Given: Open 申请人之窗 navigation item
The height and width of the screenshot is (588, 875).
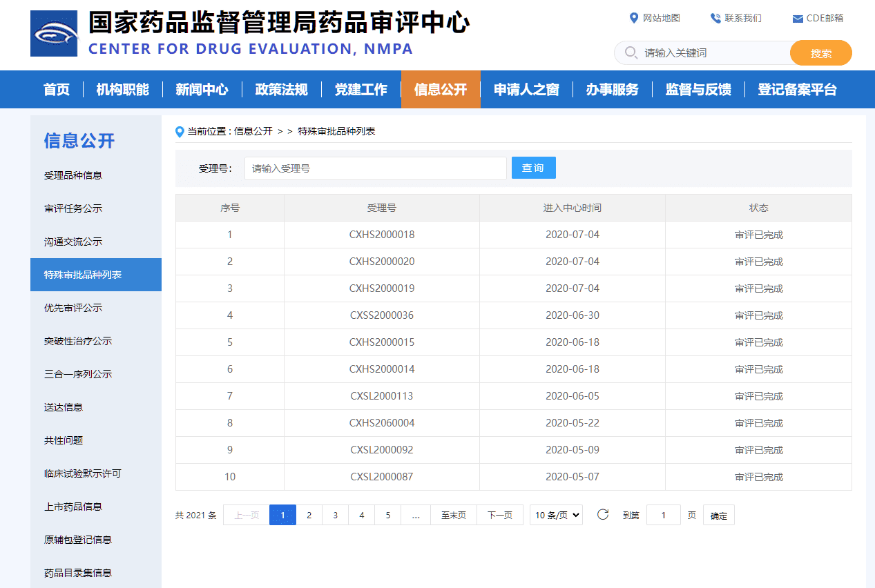Looking at the screenshot, I should [x=526, y=90].
